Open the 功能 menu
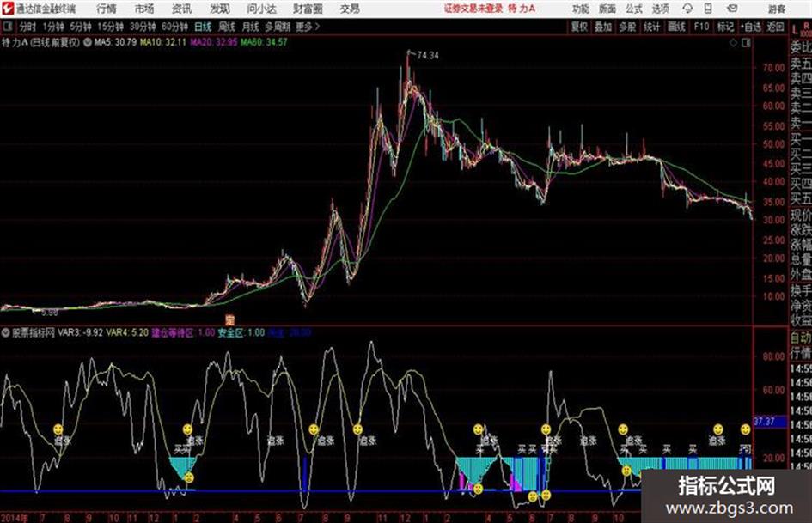This screenshot has height=523, width=812. click(581, 9)
